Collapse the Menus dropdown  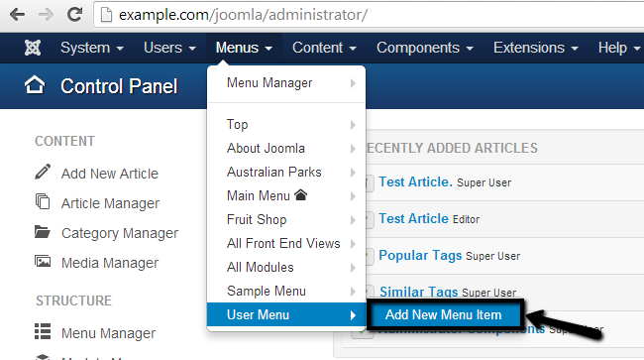(244, 48)
